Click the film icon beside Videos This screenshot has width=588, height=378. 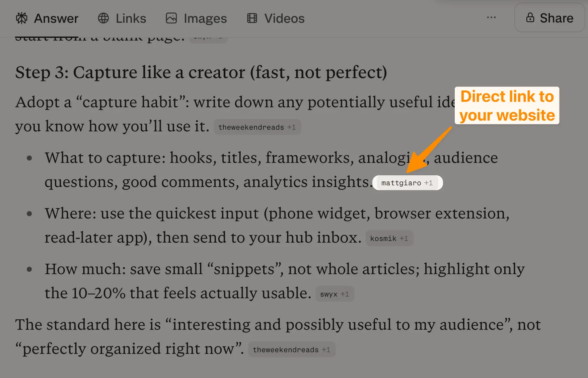(x=252, y=18)
